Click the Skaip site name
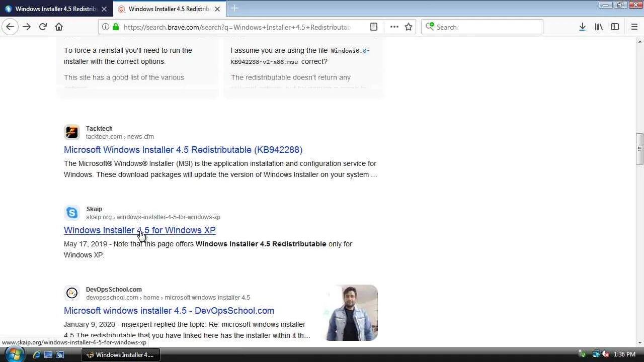 click(94, 209)
